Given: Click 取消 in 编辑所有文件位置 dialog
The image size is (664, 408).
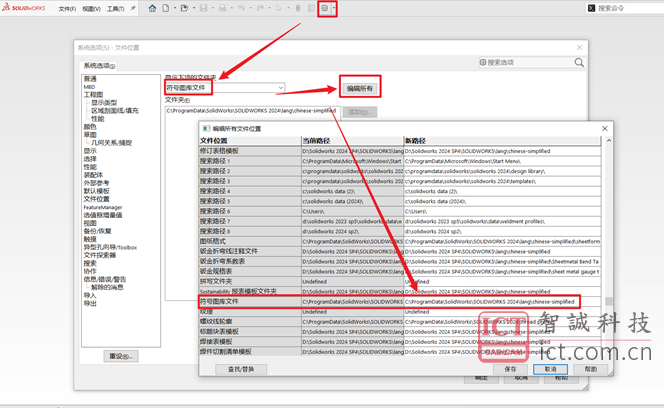Looking at the screenshot, I should [550, 369].
